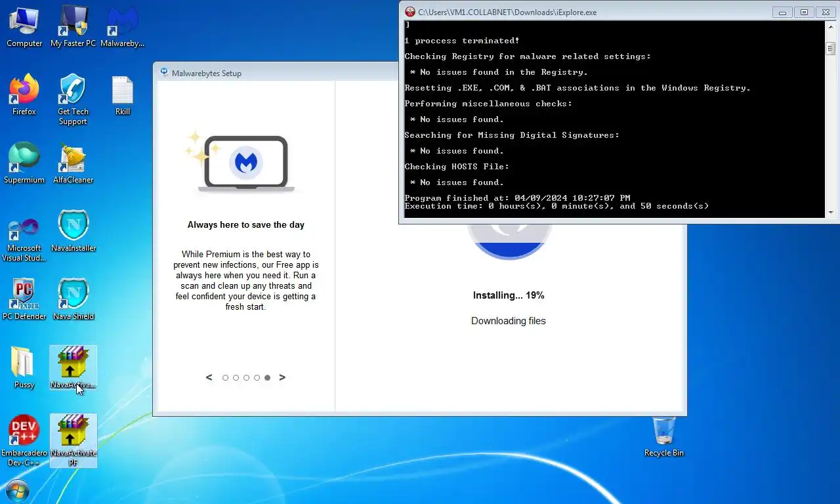
Task: Select the AlfaCleaner desktop shortcut
Action: [x=73, y=163]
